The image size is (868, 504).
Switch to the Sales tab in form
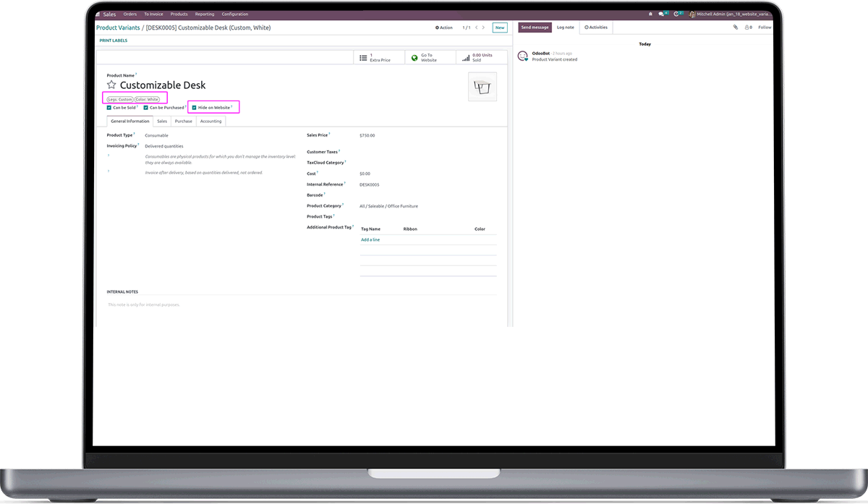click(162, 121)
